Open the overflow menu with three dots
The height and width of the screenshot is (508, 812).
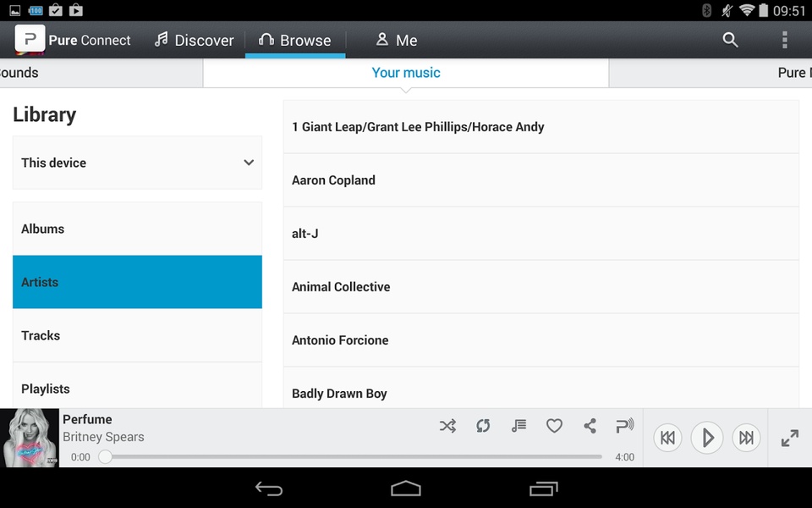(x=785, y=40)
